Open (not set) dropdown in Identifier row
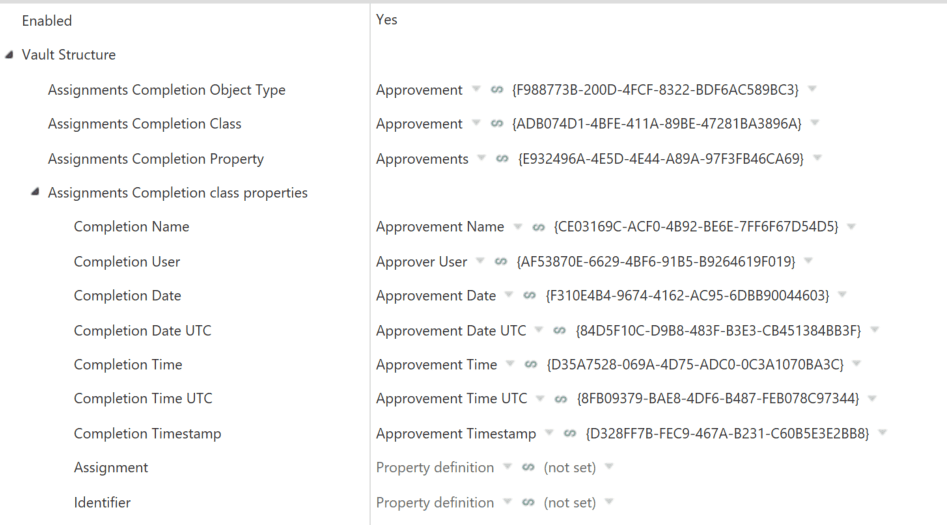947x525 pixels. click(609, 501)
